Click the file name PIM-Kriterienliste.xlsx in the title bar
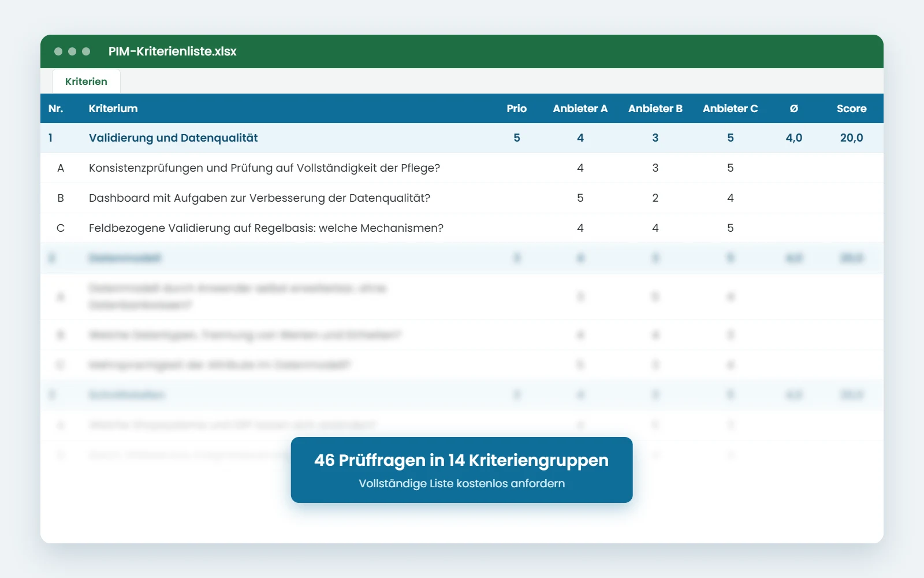Viewport: 924px width, 578px height. (x=173, y=51)
